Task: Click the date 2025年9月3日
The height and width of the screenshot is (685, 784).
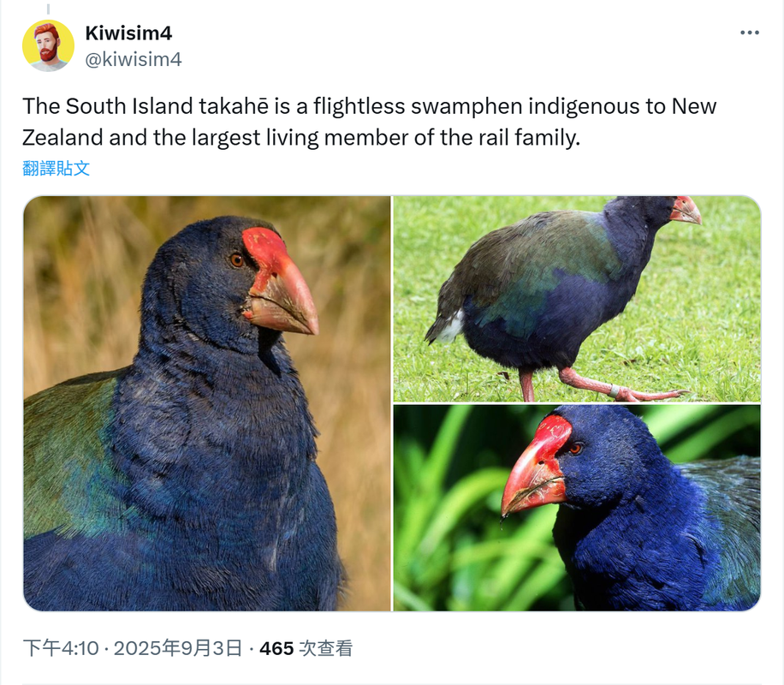Action: (178, 648)
